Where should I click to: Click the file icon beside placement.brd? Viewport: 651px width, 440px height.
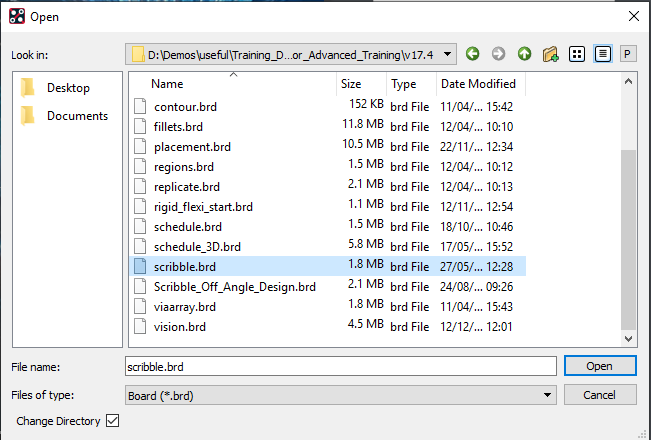140,147
